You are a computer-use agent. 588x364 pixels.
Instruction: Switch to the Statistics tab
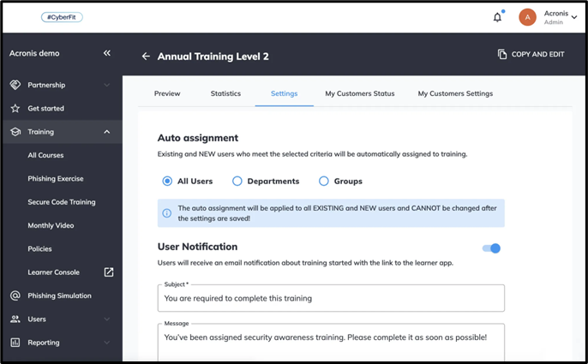click(x=225, y=93)
